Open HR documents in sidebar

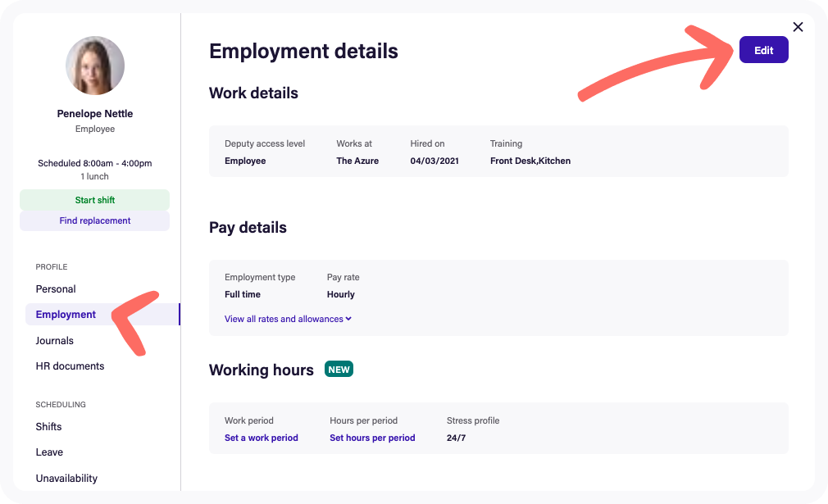coord(70,366)
